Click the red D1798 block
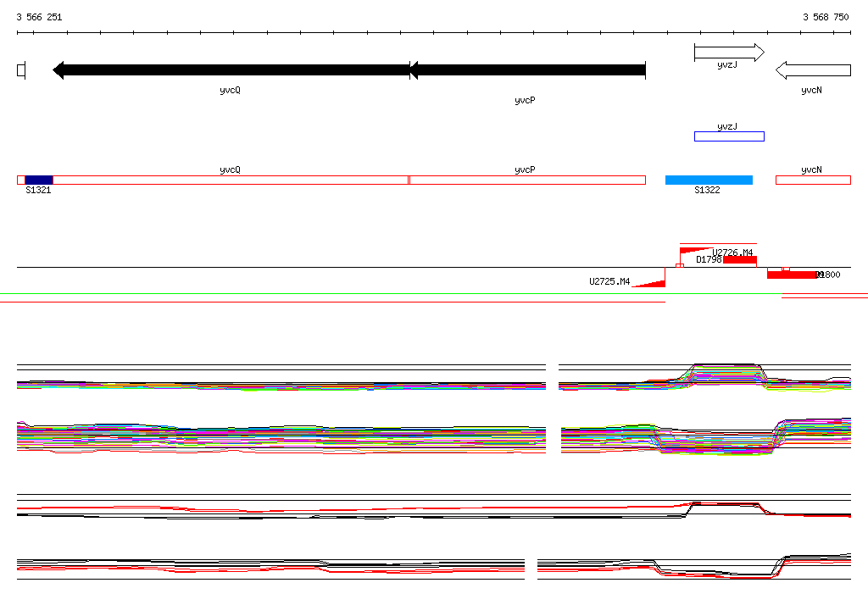 [x=739, y=260]
